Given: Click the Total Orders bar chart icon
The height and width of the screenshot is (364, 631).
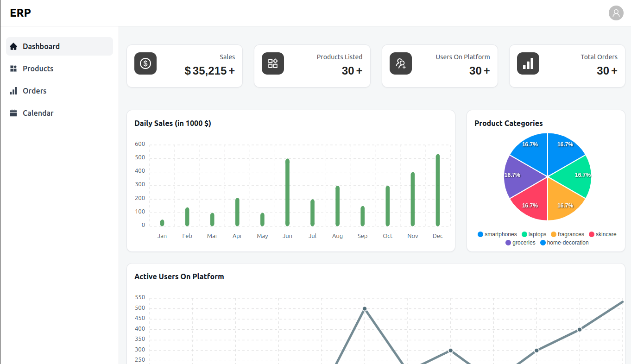Looking at the screenshot, I should [x=528, y=63].
